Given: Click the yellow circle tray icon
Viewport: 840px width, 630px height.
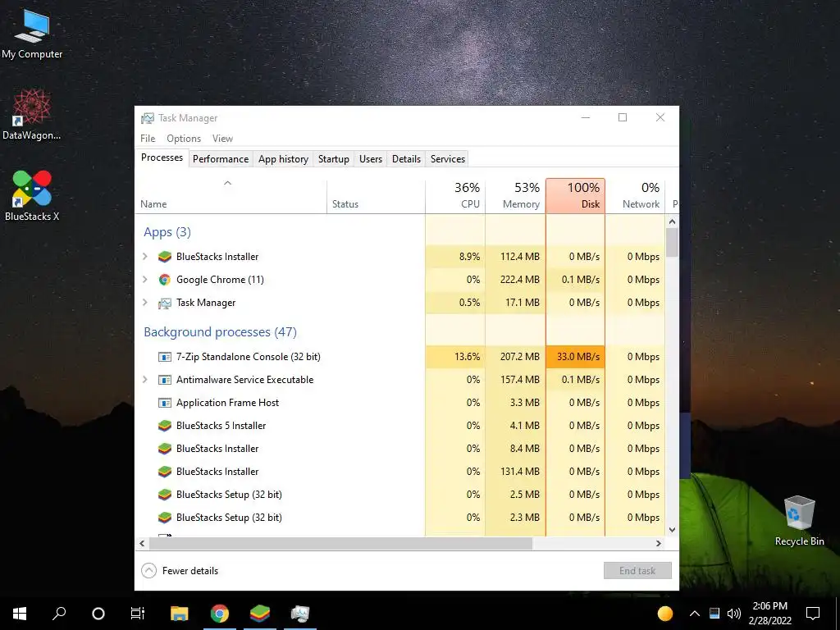Looking at the screenshot, I should pyautogui.click(x=664, y=614).
